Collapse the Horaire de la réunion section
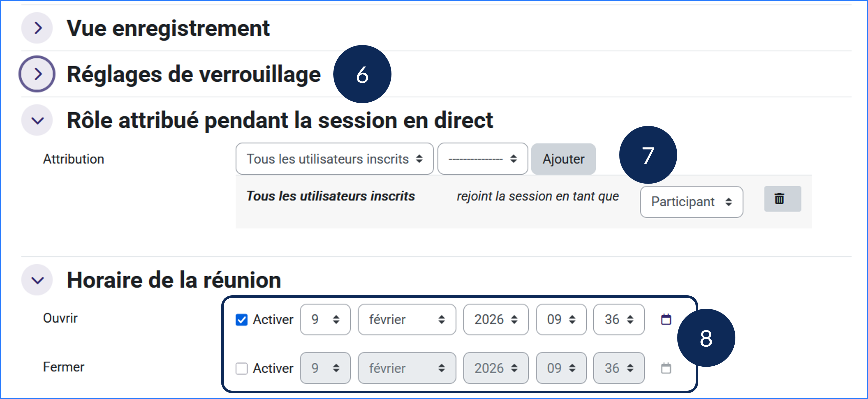 click(x=37, y=280)
